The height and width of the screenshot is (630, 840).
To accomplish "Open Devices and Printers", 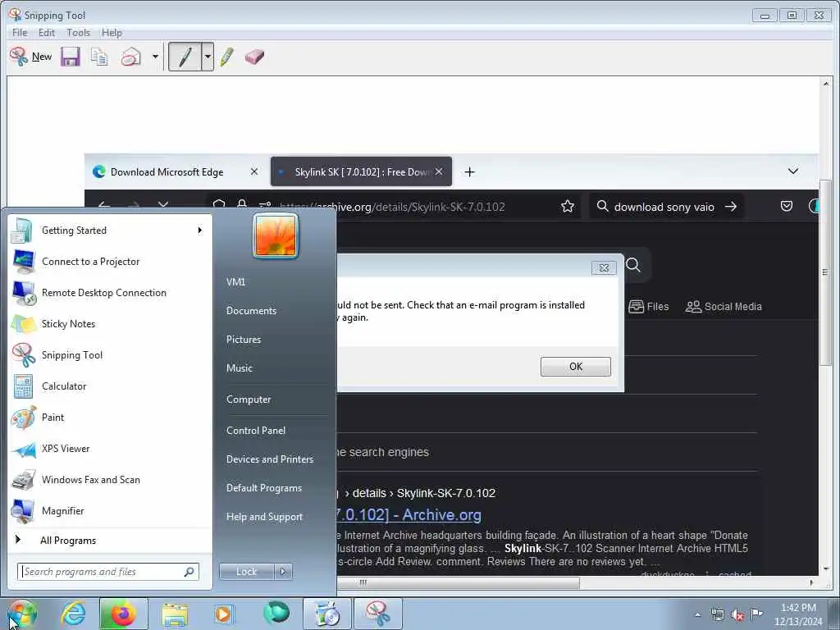I will pos(269,459).
